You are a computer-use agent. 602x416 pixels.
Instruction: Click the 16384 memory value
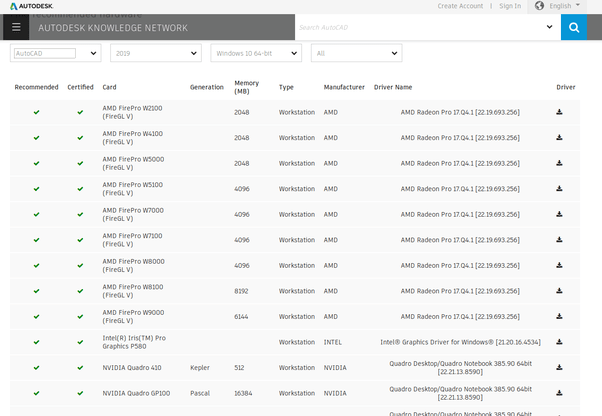click(243, 393)
